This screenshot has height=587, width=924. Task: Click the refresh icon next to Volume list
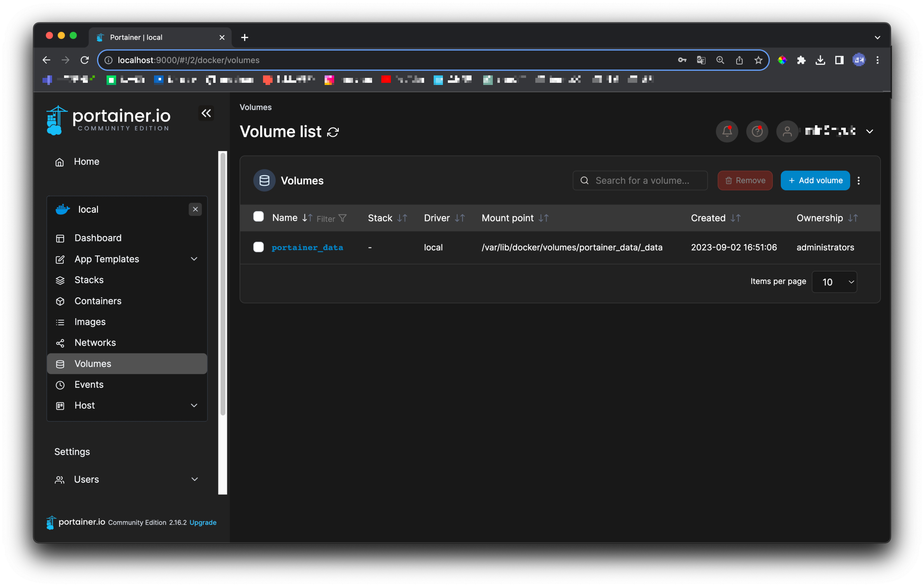pos(333,132)
